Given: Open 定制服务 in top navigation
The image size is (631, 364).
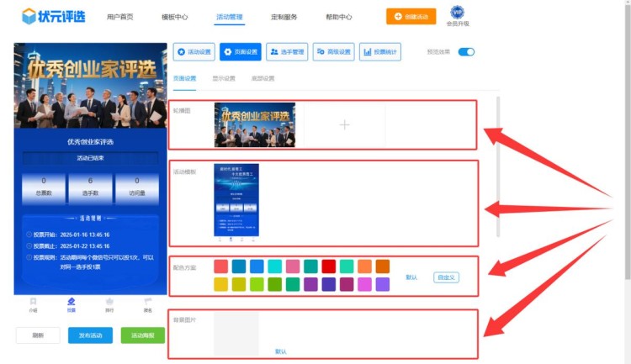Looking at the screenshot, I should pyautogui.click(x=284, y=17).
